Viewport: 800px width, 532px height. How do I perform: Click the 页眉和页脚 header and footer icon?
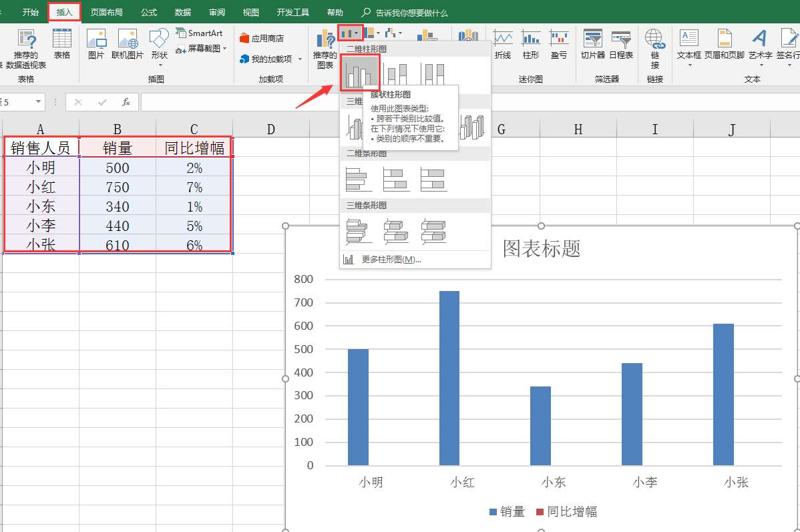725,39
